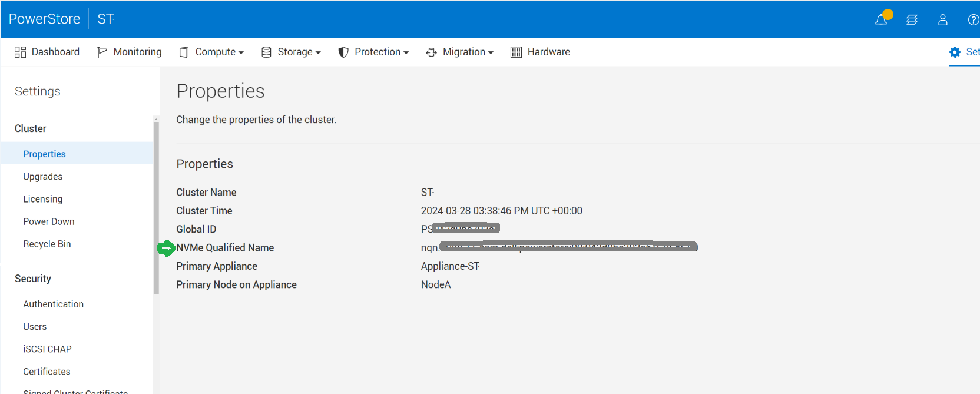The width and height of the screenshot is (980, 394).
Task: Click the Protection shield icon
Action: click(x=343, y=52)
